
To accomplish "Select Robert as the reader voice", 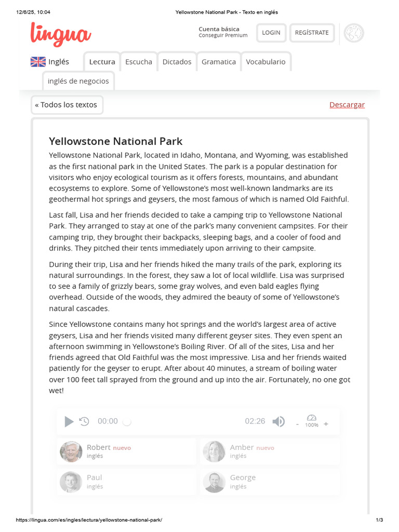I will tap(126, 451).
